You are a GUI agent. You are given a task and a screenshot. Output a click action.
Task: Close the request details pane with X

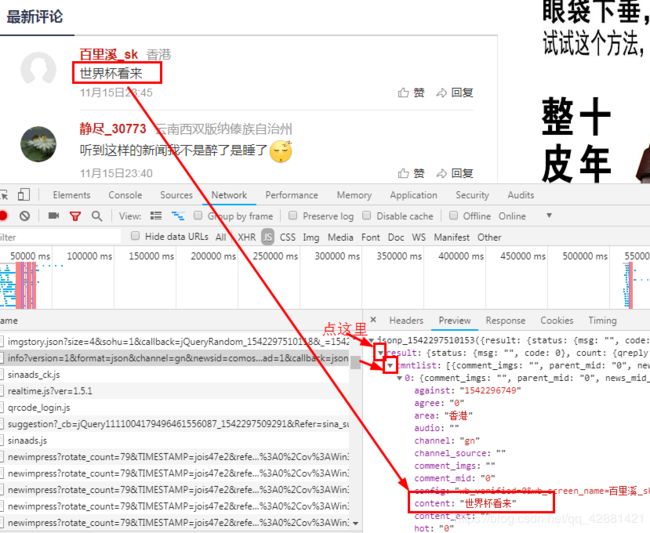tap(373, 320)
